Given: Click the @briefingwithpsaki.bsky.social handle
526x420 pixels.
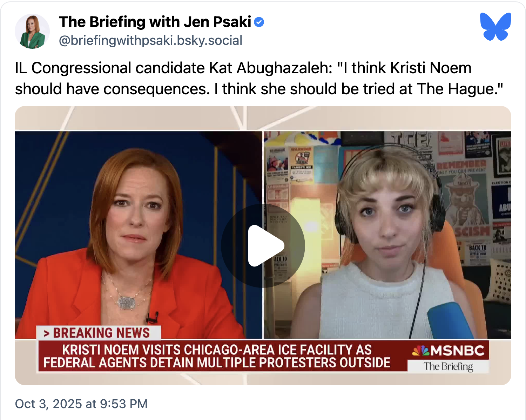Looking at the screenshot, I should [x=150, y=41].
